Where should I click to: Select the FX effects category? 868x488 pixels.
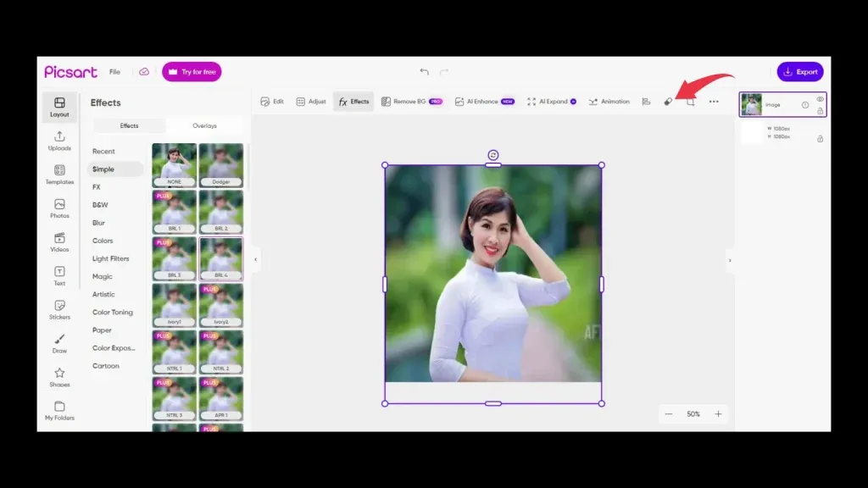[97, 187]
